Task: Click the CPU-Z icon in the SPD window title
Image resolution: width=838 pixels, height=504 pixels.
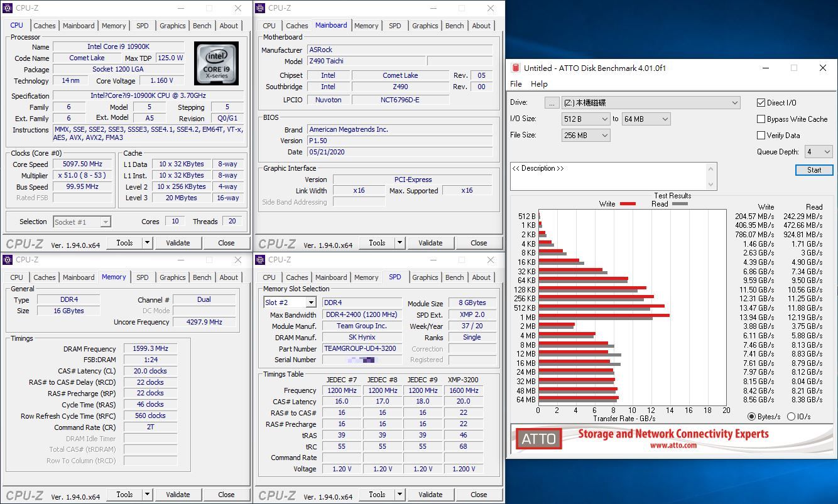Action: pyautogui.click(x=261, y=260)
